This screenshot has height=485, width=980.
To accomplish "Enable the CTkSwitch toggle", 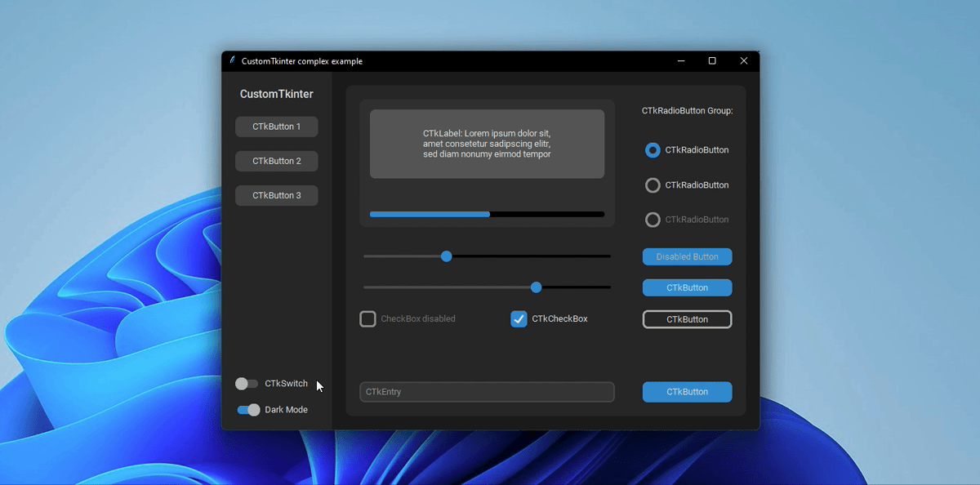I will [247, 384].
